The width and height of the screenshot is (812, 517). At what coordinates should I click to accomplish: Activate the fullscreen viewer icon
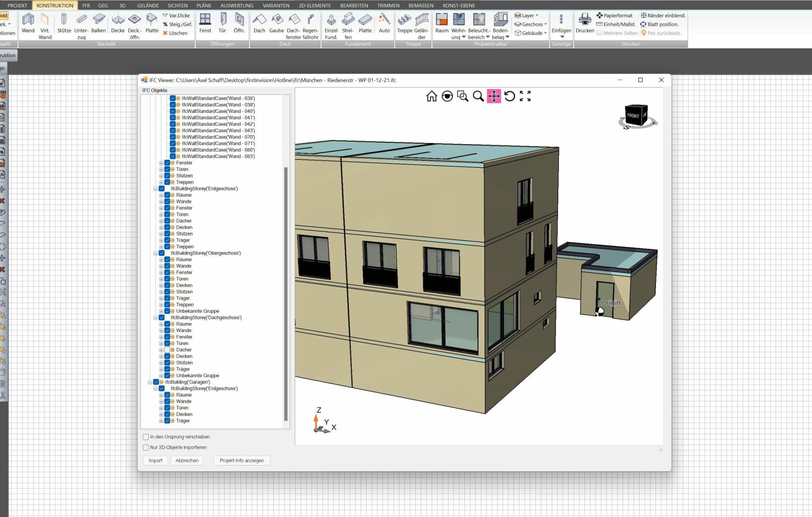(525, 96)
